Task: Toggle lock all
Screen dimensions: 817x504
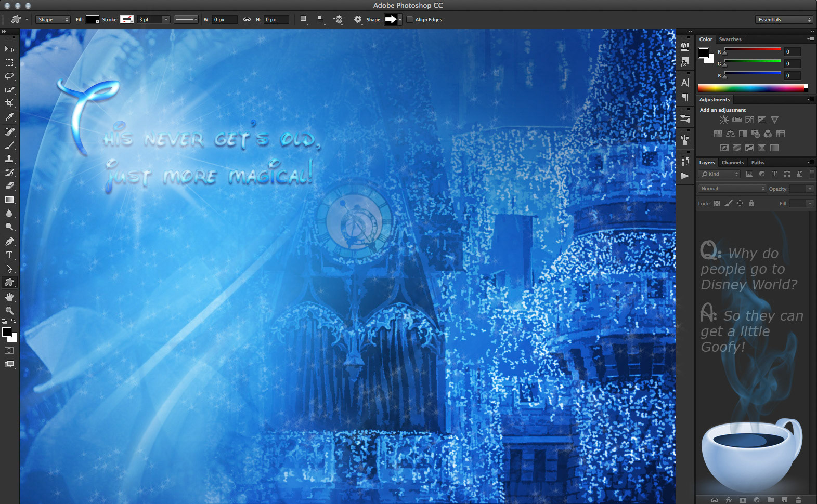Action: pyautogui.click(x=751, y=203)
